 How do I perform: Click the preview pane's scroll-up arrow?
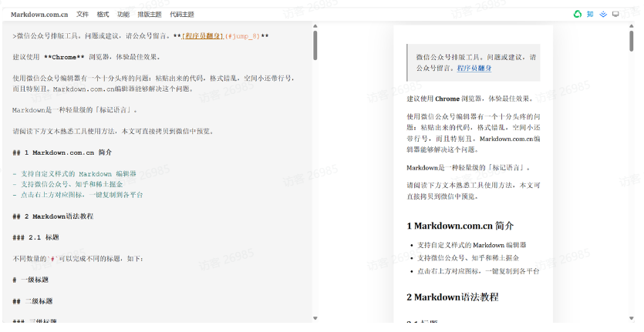pyautogui.click(x=632, y=26)
